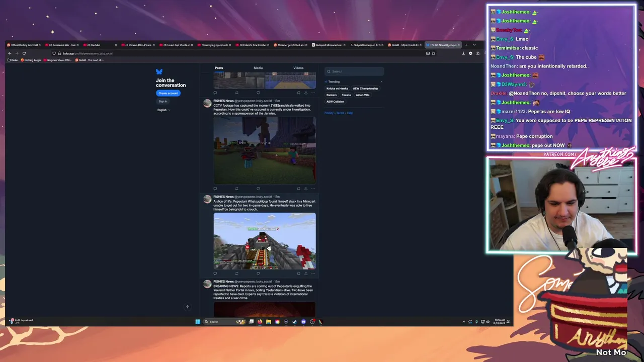Open the Knicks vs Hawks trending topic
Image resolution: width=644 pixels, height=362 pixels.
337,88
